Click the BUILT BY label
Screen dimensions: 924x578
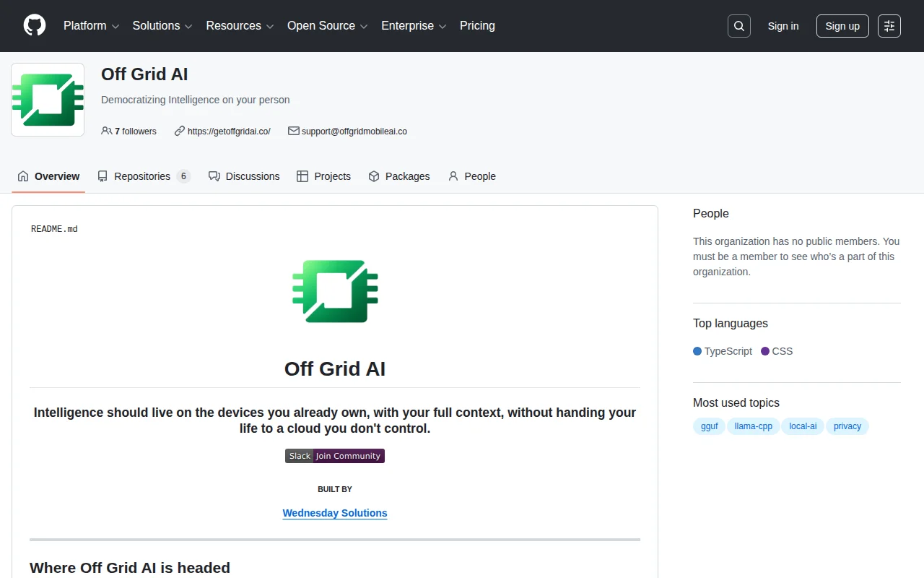tap(335, 489)
